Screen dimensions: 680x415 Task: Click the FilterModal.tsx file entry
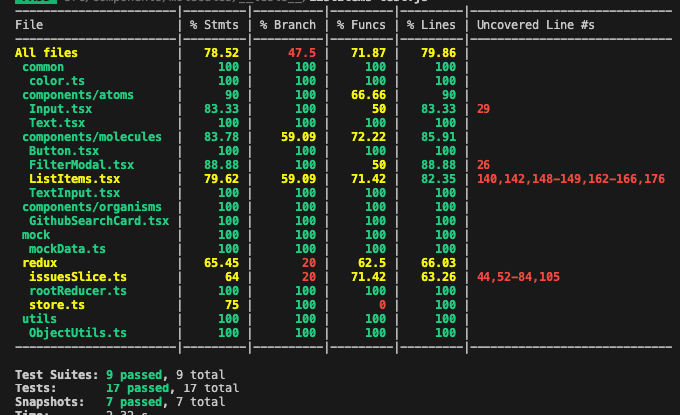click(81, 165)
